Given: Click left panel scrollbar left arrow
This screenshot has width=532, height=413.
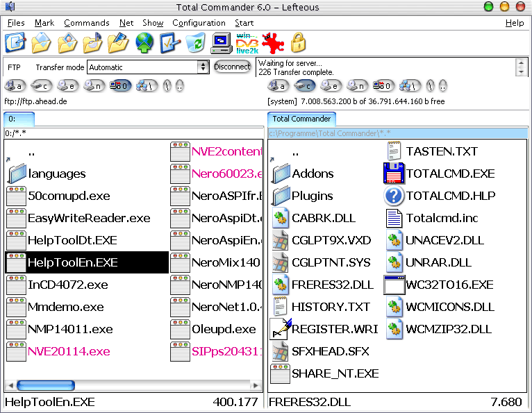Looking at the screenshot, I should [10, 385].
